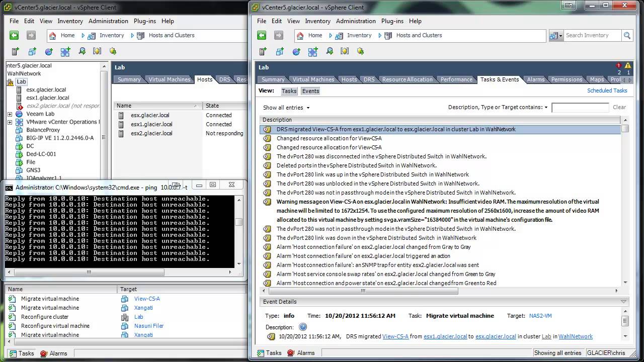The image size is (644, 362).
Task: Click green back arrow in right vSphere window
Action: 262,35
